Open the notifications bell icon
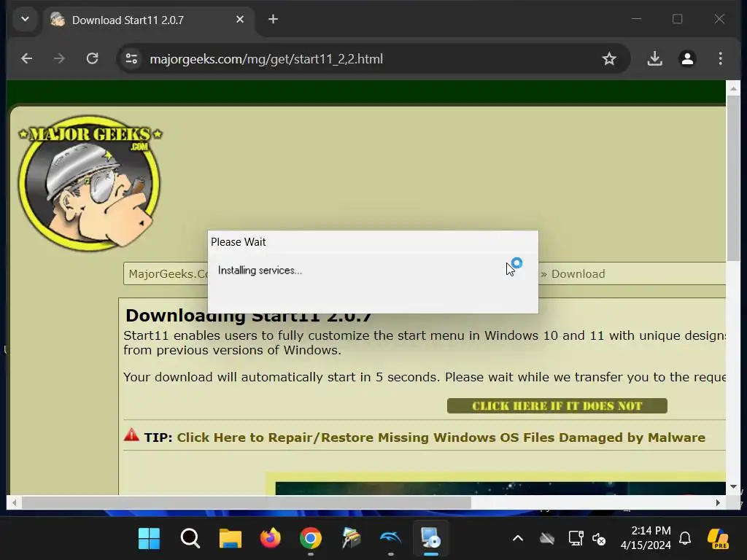 (685, 539)
